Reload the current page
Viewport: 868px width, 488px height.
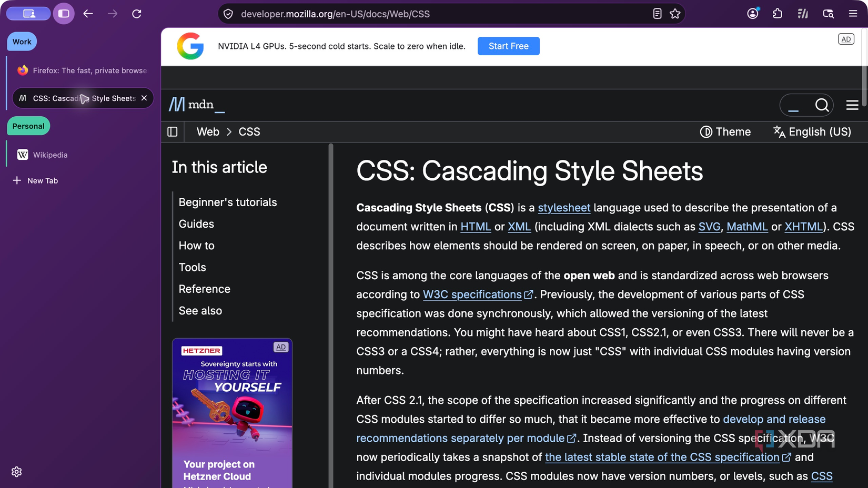pyautogui.click(x=137, y=14)
